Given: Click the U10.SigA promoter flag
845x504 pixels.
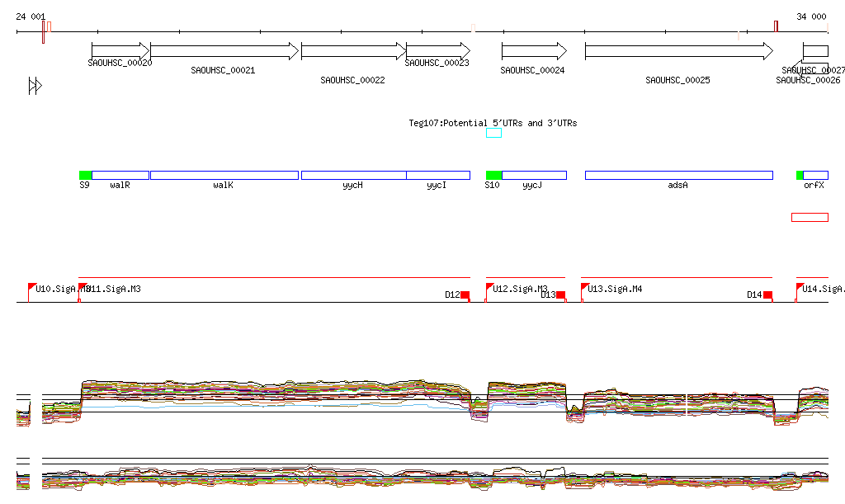Looking at the screenshot, I should (32, 287).
